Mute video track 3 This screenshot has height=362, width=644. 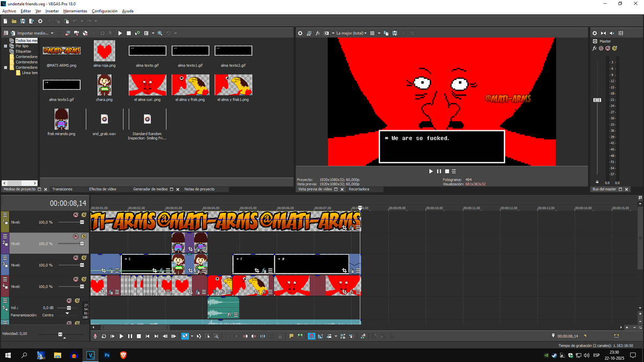pos(76,257)
